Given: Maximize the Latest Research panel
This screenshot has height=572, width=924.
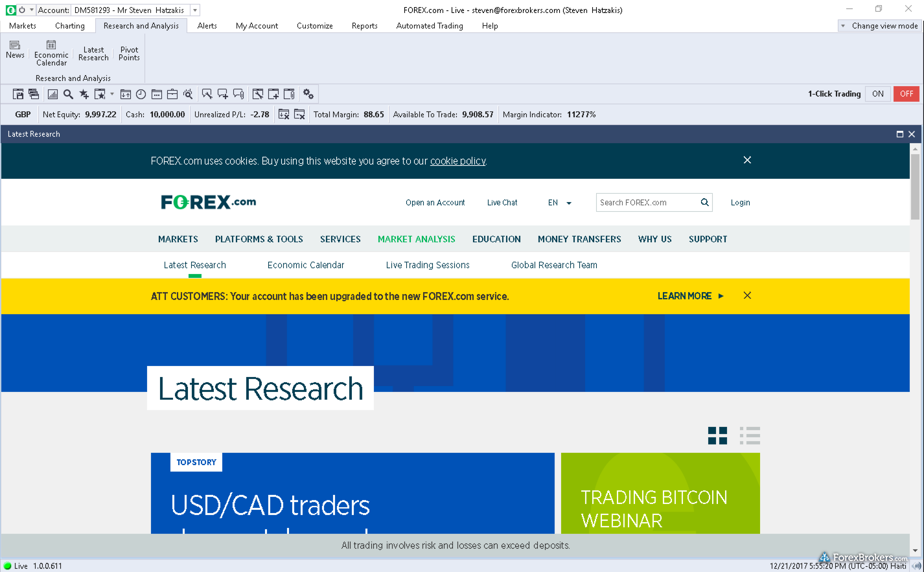Looking at the screenshot, I should click(x=900, y=134).
